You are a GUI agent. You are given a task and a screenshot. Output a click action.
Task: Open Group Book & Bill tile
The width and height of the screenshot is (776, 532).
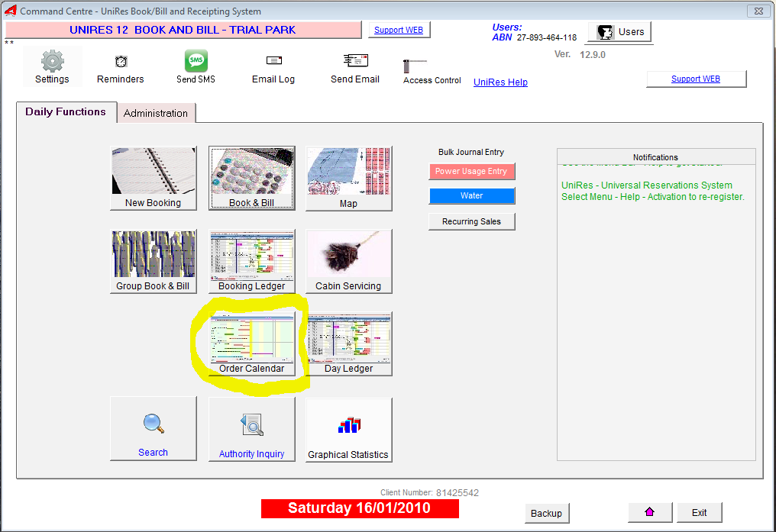point(153,261)
